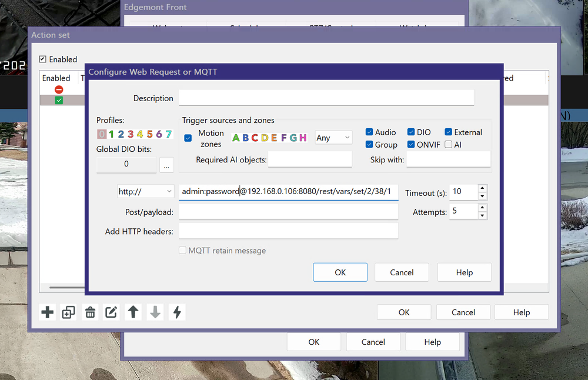Image resolution: width=588 pixels, height=380 pixels.
Task: Click the edit action pencil icon
Action: [111, 312]
